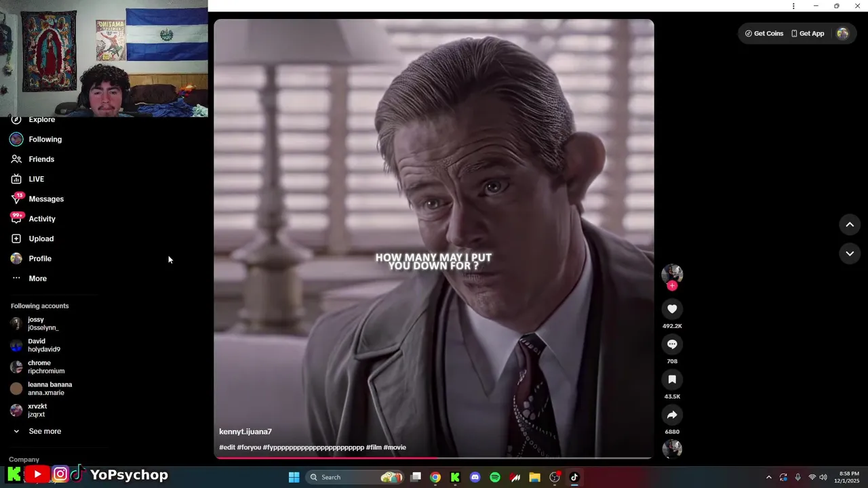Seek using the red video progress bar
868x488 pixels.
(x=434, y=458)
